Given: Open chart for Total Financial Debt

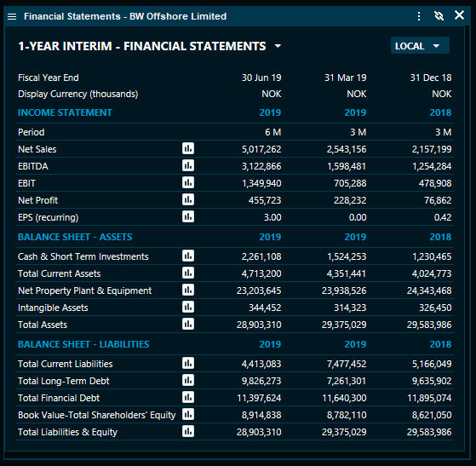Looking at the screenshot, I should [188, 397].
